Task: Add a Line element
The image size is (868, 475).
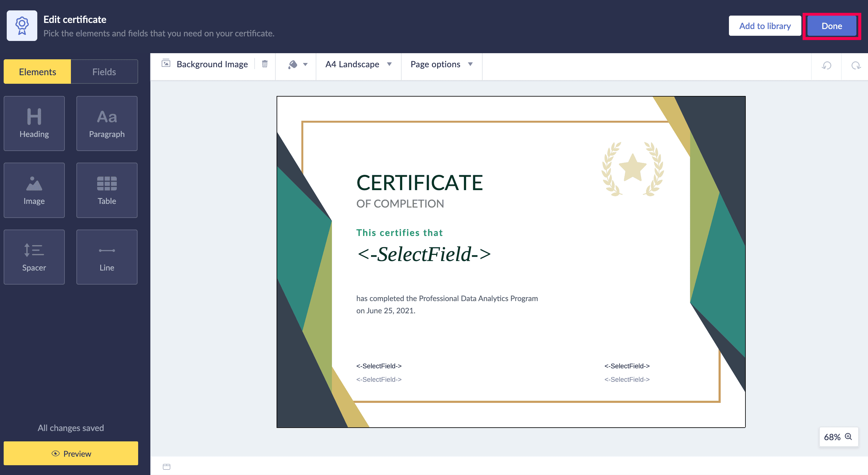Action: click(107, 257)
